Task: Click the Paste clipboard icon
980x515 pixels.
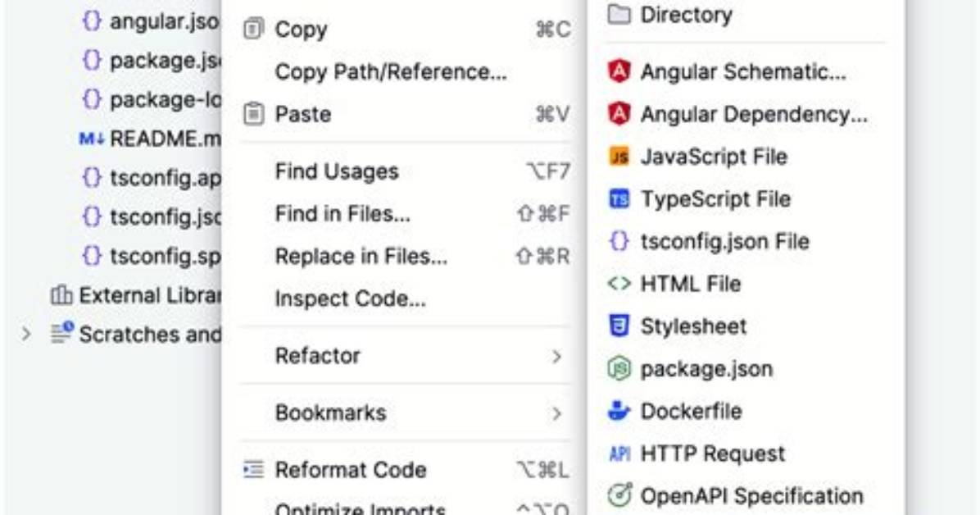Action: (253, 114)
